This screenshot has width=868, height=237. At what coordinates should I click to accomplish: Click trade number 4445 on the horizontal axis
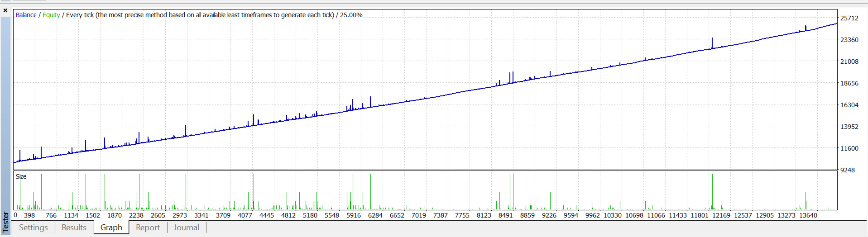[x=267, y=215]
